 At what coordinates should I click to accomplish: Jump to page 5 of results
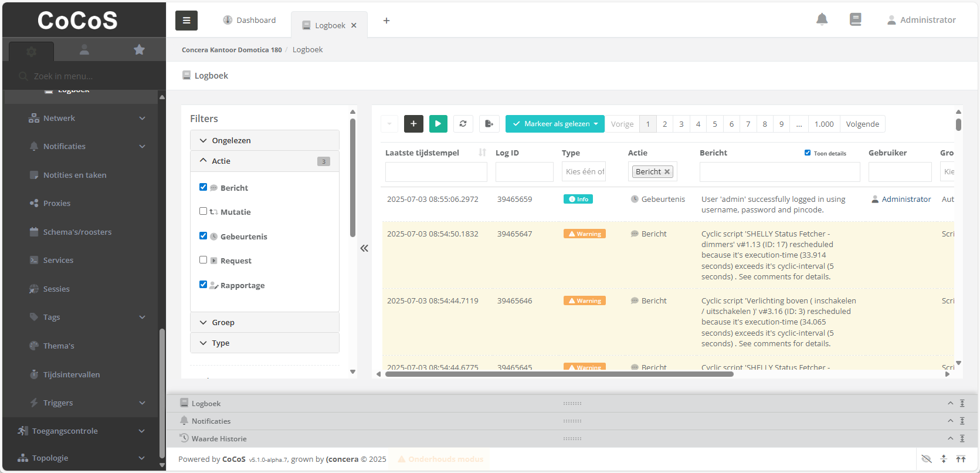coord(714,124)
